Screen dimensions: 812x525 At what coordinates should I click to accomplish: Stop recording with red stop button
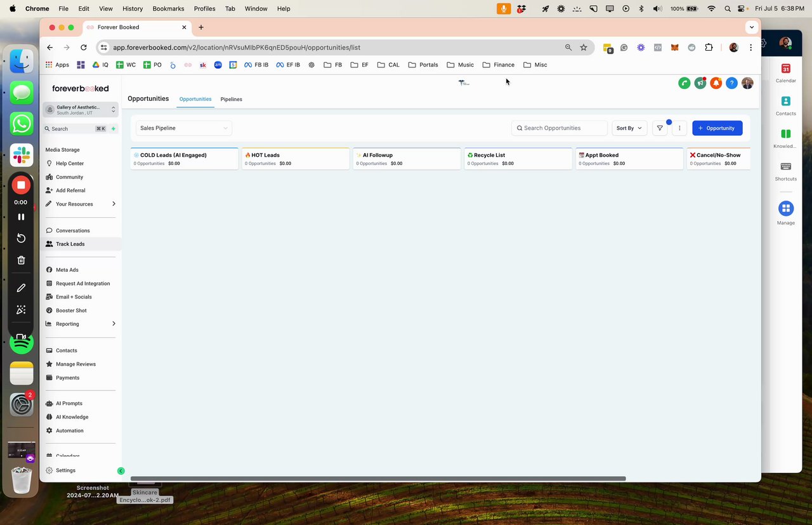click(21, 185)
